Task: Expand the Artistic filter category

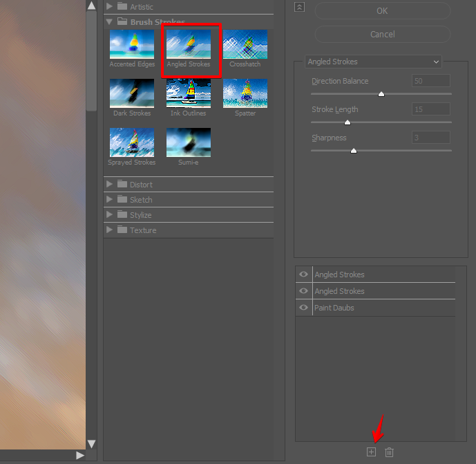Action: 109,6
